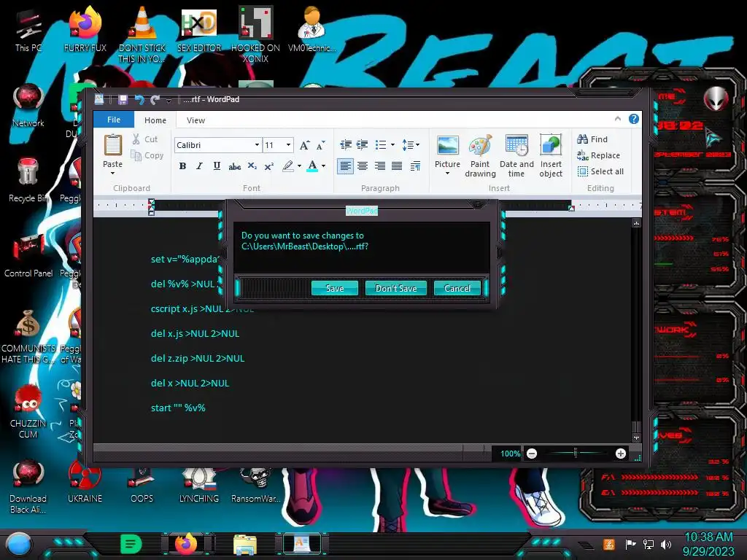Click the text highlight color pen

(x=287, y=166)
